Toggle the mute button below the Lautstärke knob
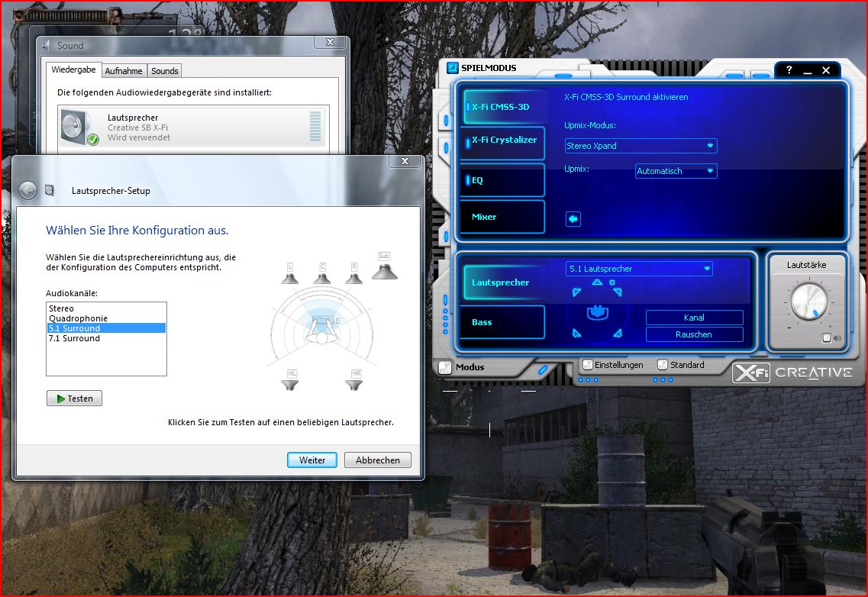 [x=828, y=338]
